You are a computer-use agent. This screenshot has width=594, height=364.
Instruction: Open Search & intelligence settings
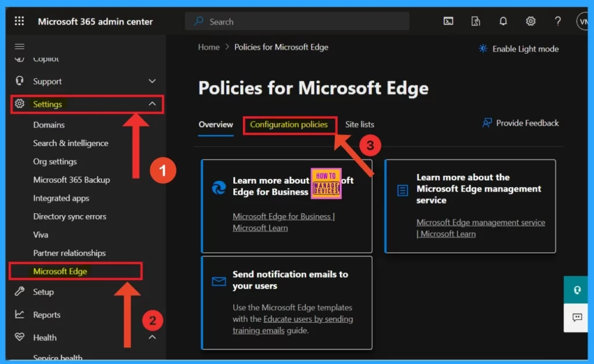(70, 143)
